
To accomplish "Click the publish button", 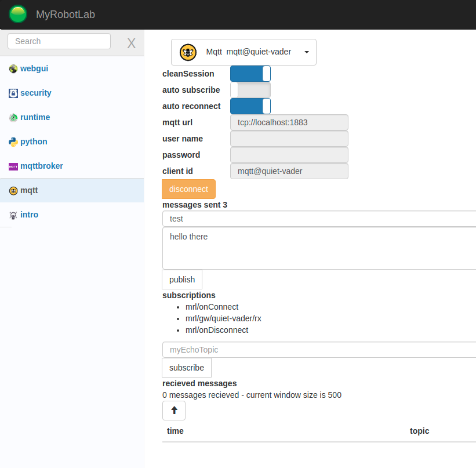I will (x=182, y=280).
